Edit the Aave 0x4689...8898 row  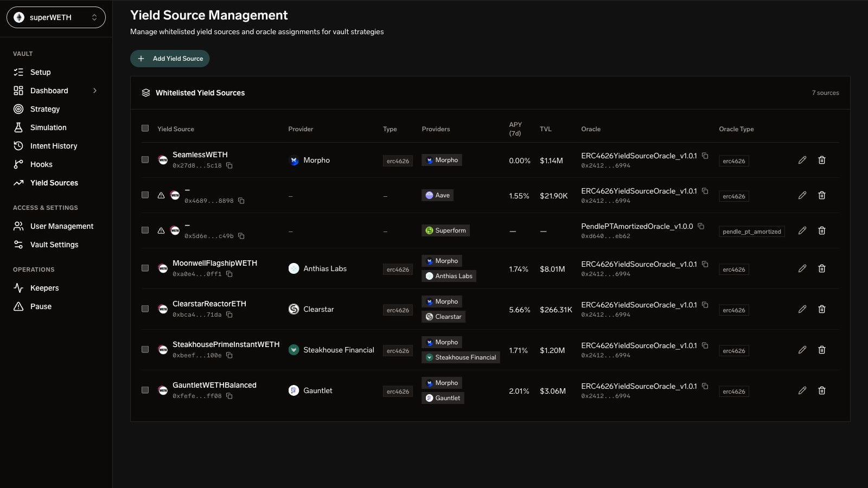802,195
